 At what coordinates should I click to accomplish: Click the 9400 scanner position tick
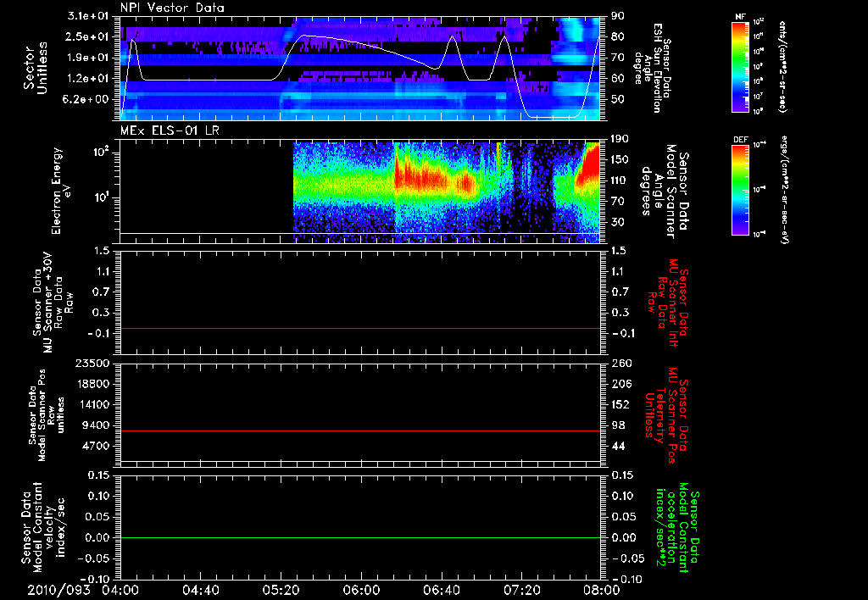[97, 425]
